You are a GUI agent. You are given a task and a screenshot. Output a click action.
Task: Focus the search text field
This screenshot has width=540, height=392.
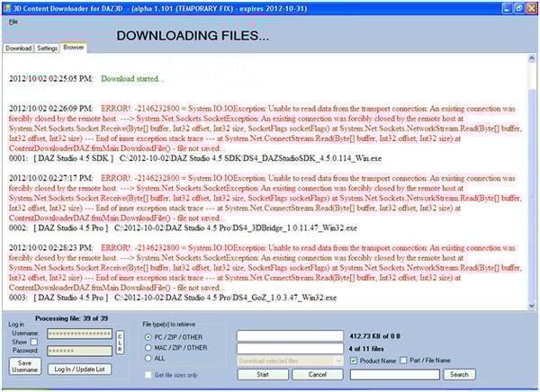tap(395, 375)
